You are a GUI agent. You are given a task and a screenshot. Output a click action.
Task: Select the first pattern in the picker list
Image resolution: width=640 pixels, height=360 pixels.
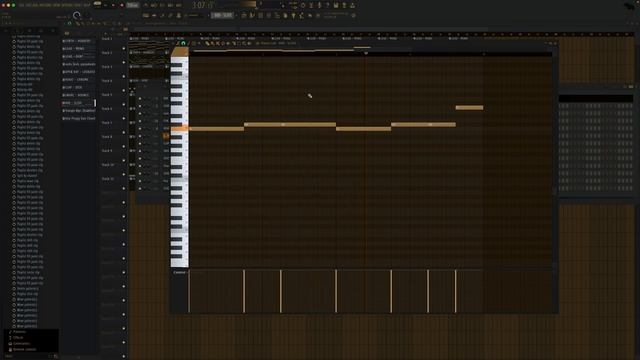click(x=78, y=41)
